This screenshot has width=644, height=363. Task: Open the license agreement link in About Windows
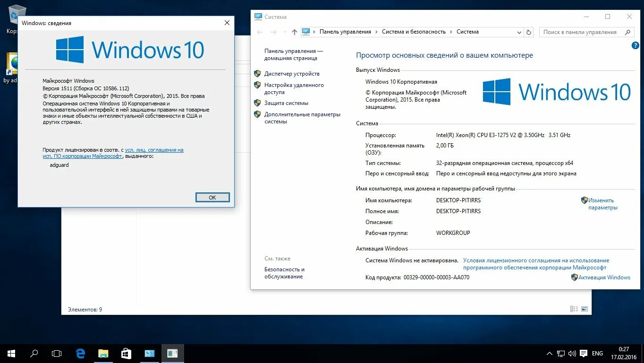pos(113,153)
